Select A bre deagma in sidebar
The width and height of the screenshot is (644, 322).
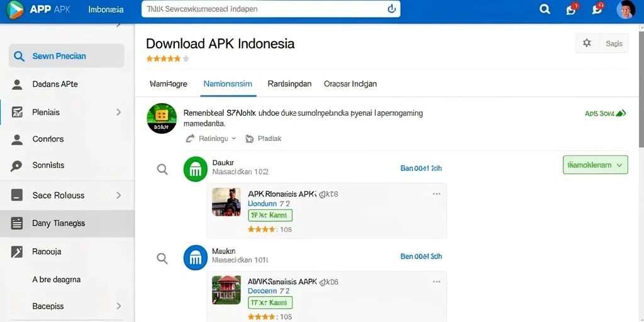(56, 280)
